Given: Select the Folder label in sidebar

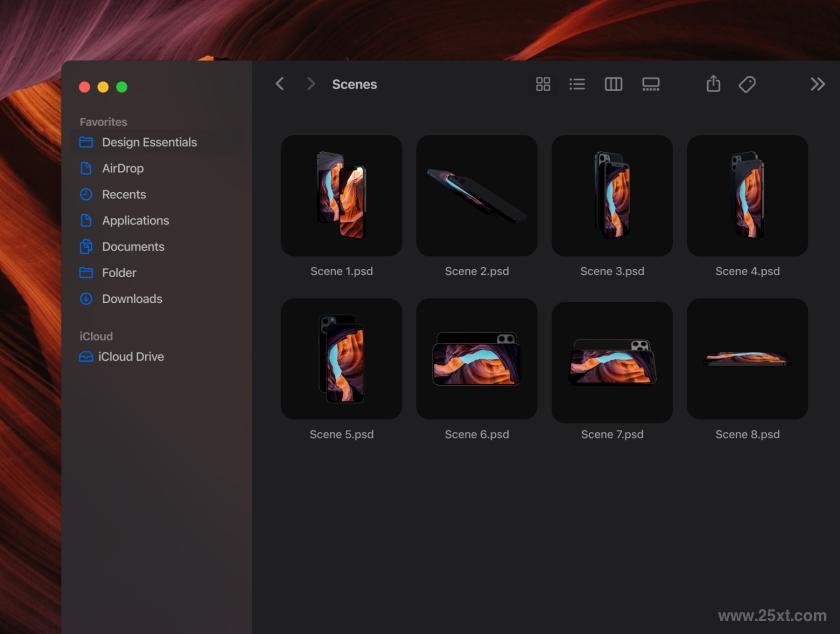Looking at the screenshot, I should click(x=119, y=273).
